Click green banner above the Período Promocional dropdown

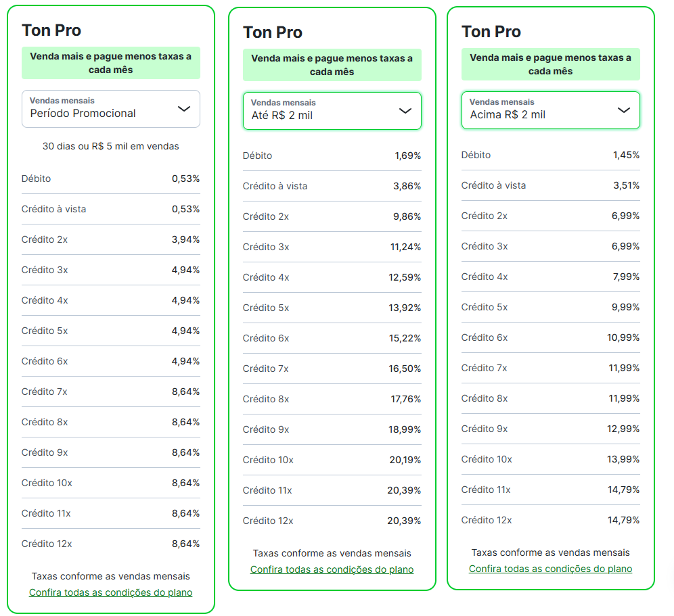pos(111,64)
